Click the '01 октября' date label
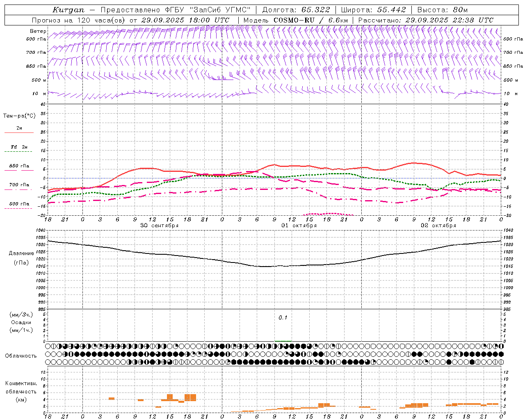 coord(299,226)
